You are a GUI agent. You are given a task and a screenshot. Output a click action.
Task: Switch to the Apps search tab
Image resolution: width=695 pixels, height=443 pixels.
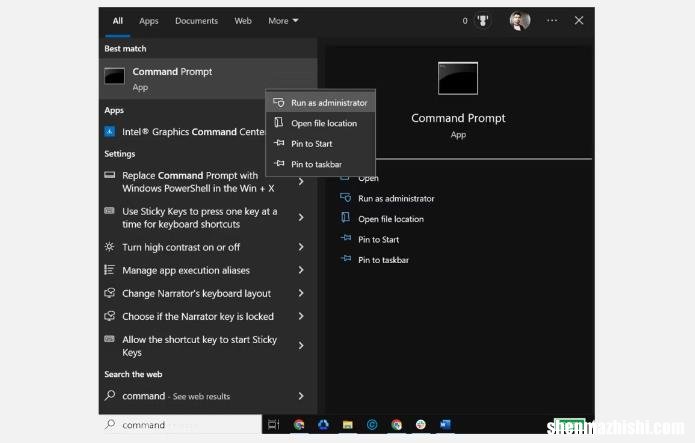(x=148, y=21)
